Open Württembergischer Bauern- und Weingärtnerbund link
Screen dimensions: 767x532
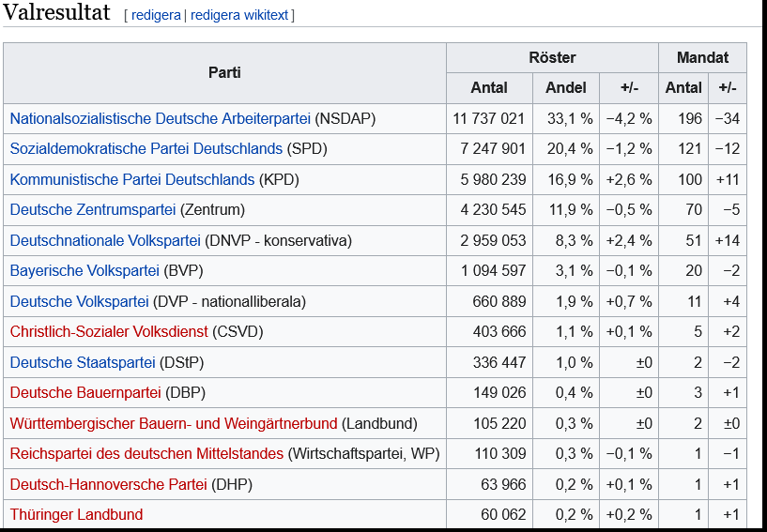[174, 423]
